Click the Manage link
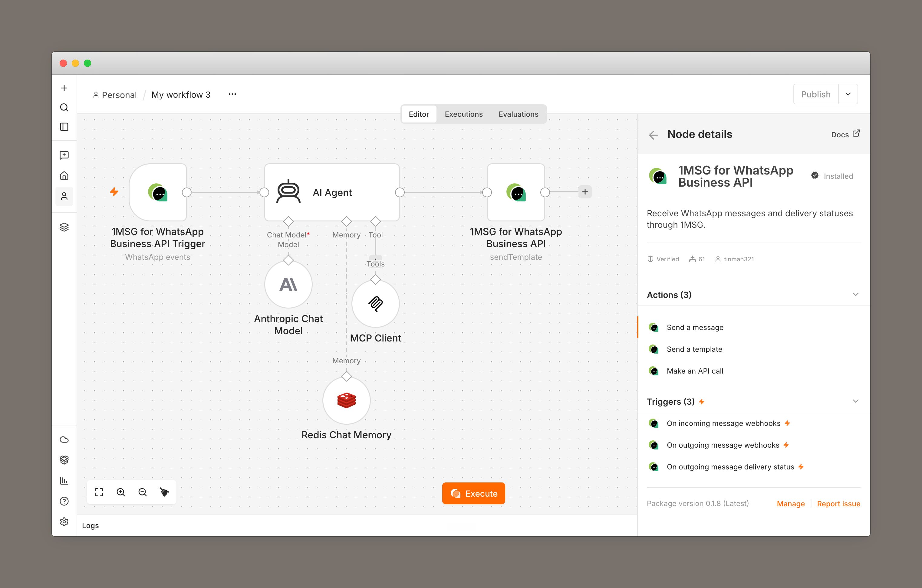922x588 pixels. pyautogui.click(x=791, y=504)
